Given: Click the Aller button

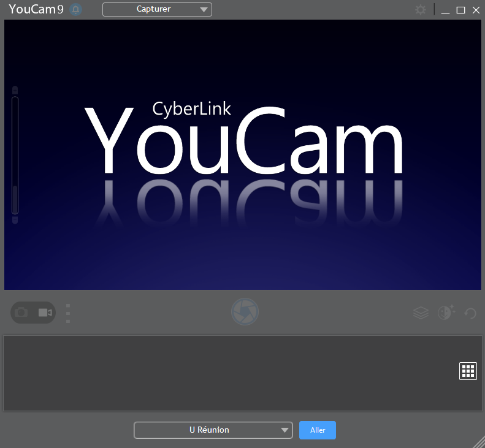Looking at the screenshot, I should (x=318, y=430).
